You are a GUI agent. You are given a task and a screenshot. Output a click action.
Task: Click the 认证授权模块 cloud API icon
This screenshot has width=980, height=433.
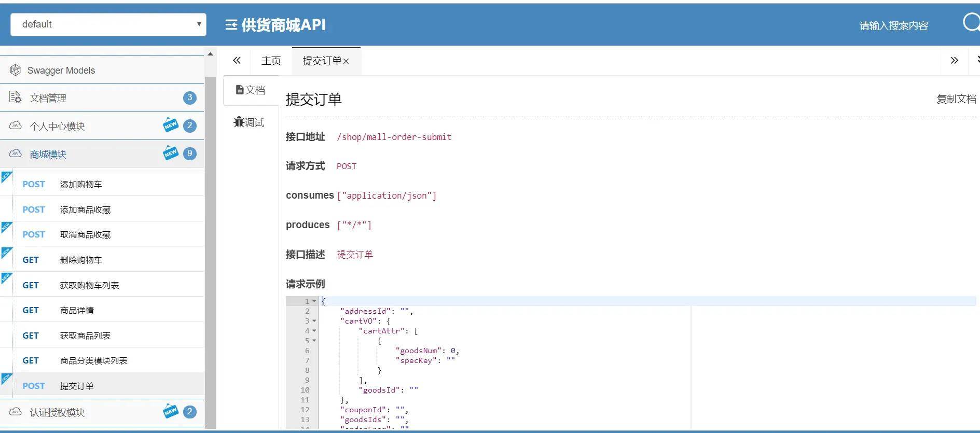[x=16, y=412]
